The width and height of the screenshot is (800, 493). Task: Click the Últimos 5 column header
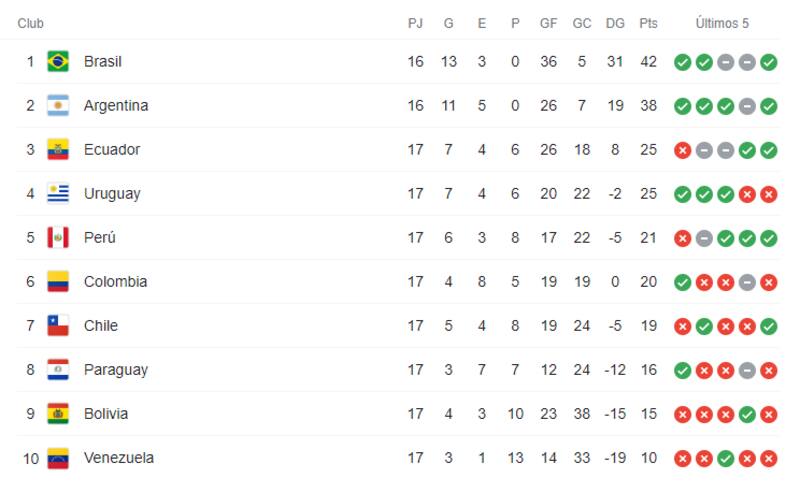[x=725, y=23]
